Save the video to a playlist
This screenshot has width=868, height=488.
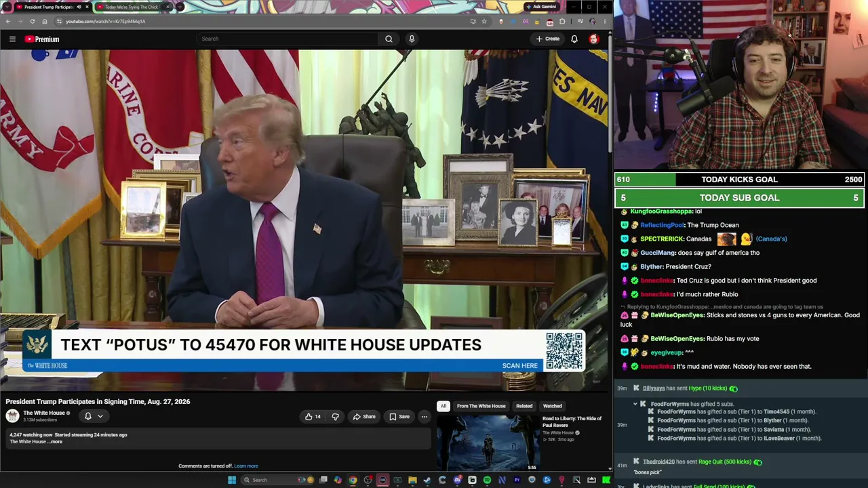399,417
